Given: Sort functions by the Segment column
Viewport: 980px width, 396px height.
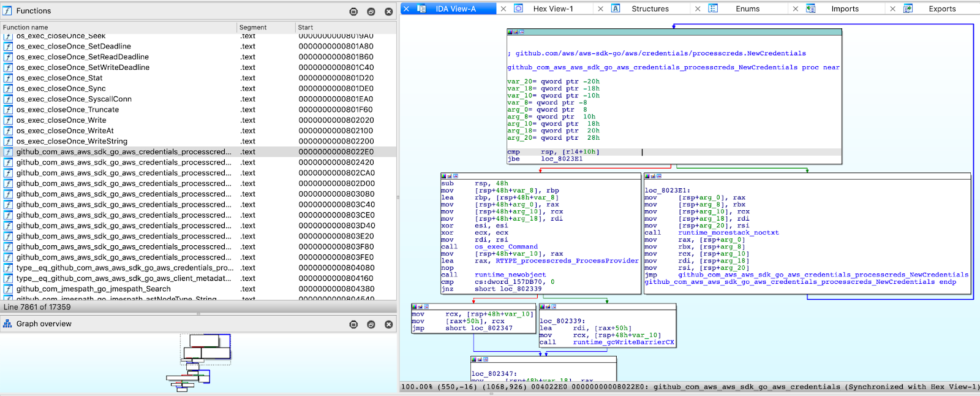Looking at the screenshot, I should click(x=253, y=28).
